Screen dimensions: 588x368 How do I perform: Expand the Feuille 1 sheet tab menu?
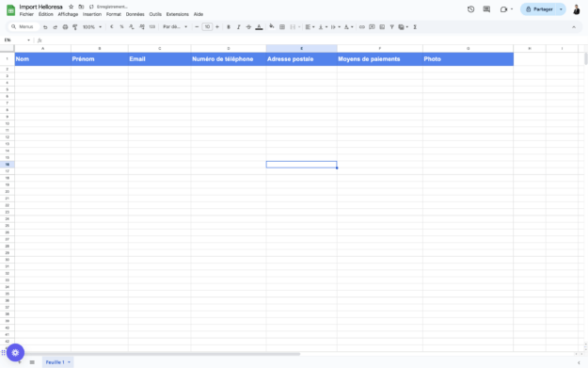click(69, 362)
